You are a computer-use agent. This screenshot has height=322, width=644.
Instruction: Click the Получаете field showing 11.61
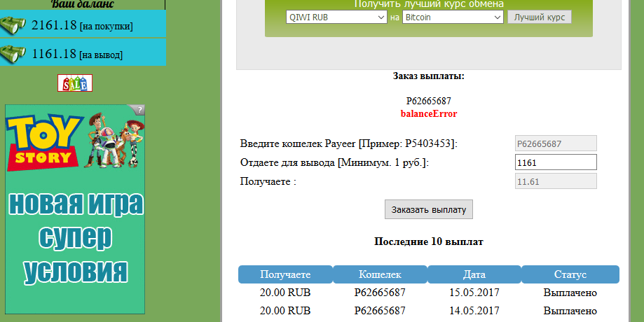556,181
